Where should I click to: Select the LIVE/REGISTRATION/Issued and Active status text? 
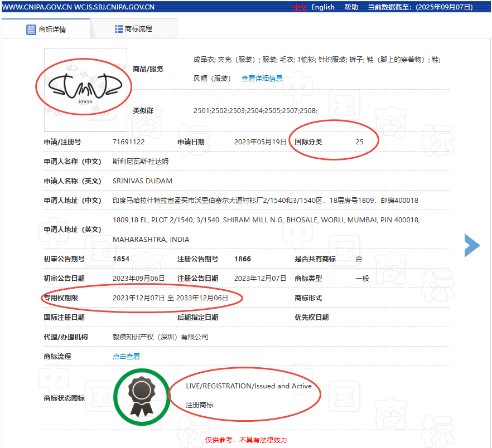pos(249,386)
